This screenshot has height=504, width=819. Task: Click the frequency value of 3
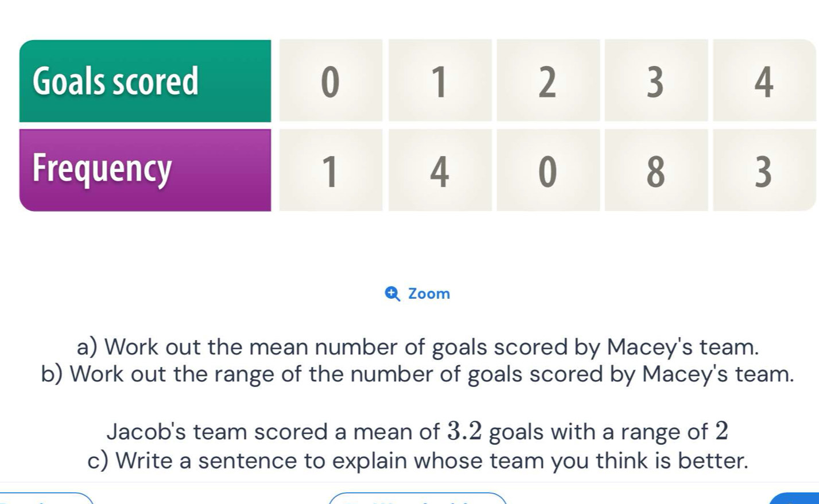tap(764, 169)
